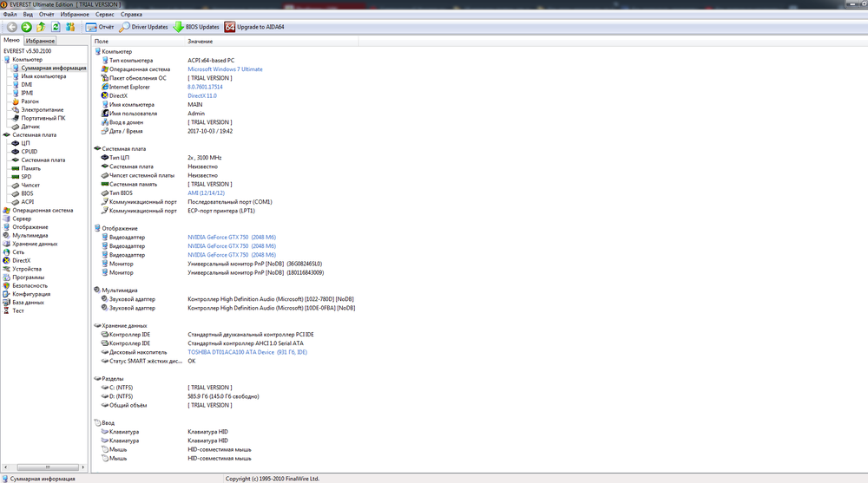Viewport: 868px width, 483px height.
Task: Click the Значение column header
Action: [x=271, y=42]
